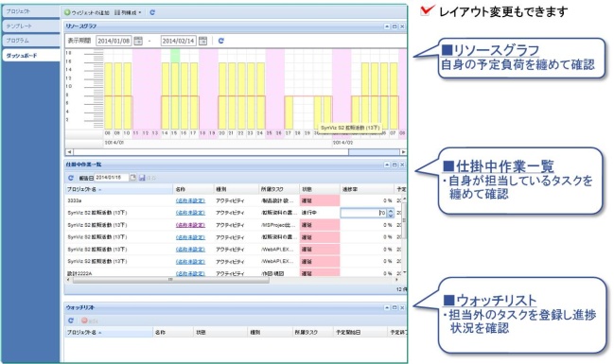This screenshot has width=614, height=364.
Task: Open the 名称未設定 link in 設計2222A row
Action: click(x=190, y=273)
